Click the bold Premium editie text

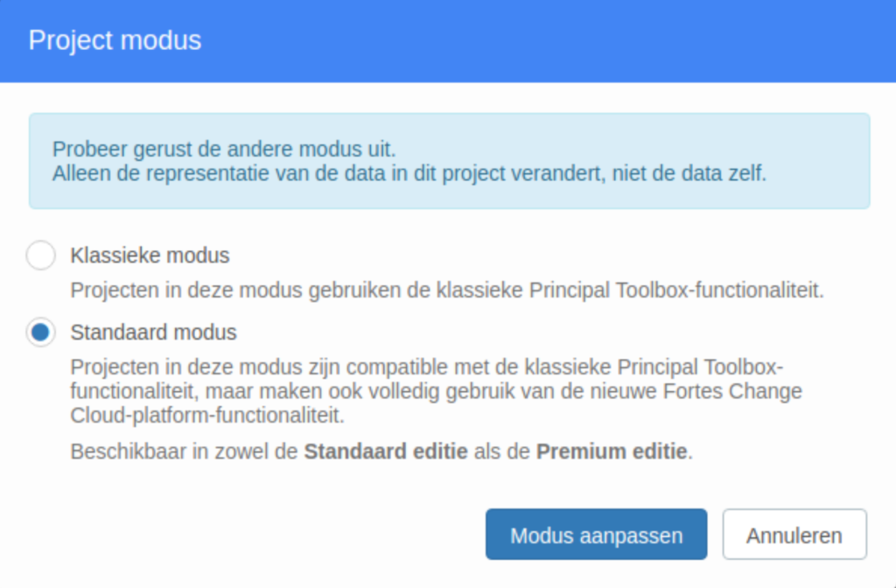pos(612,451)
